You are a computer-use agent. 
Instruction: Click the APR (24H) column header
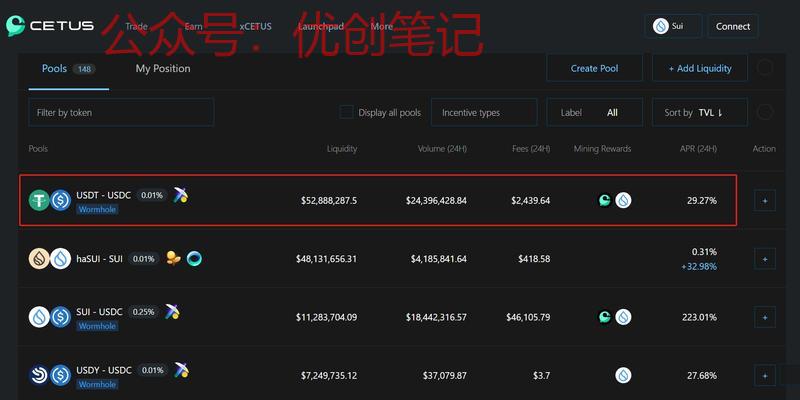point(698,148)
